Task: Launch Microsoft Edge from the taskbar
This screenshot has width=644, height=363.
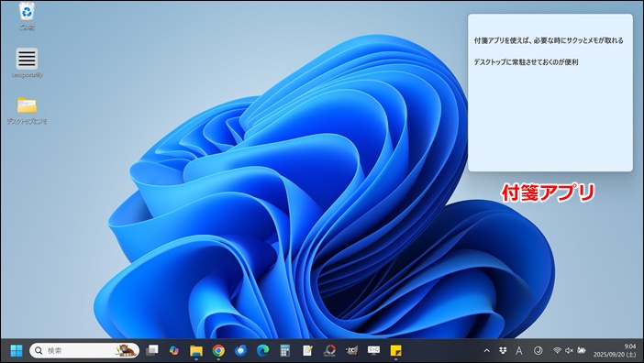Action: (x=263, y=351)
